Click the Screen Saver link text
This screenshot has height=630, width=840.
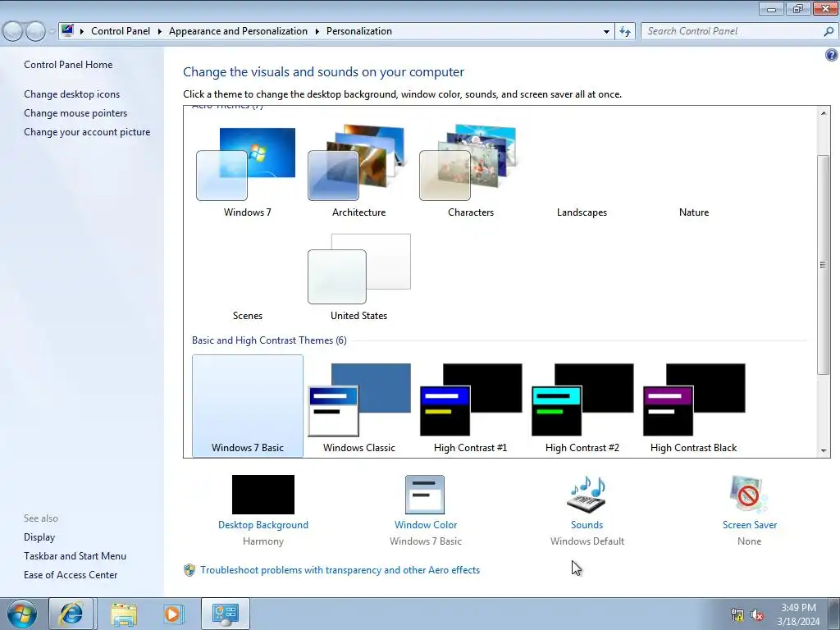[750, 525]
